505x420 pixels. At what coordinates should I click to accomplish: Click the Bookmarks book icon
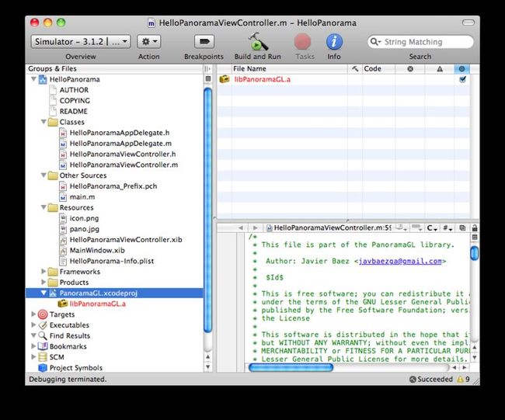(43, 346)
